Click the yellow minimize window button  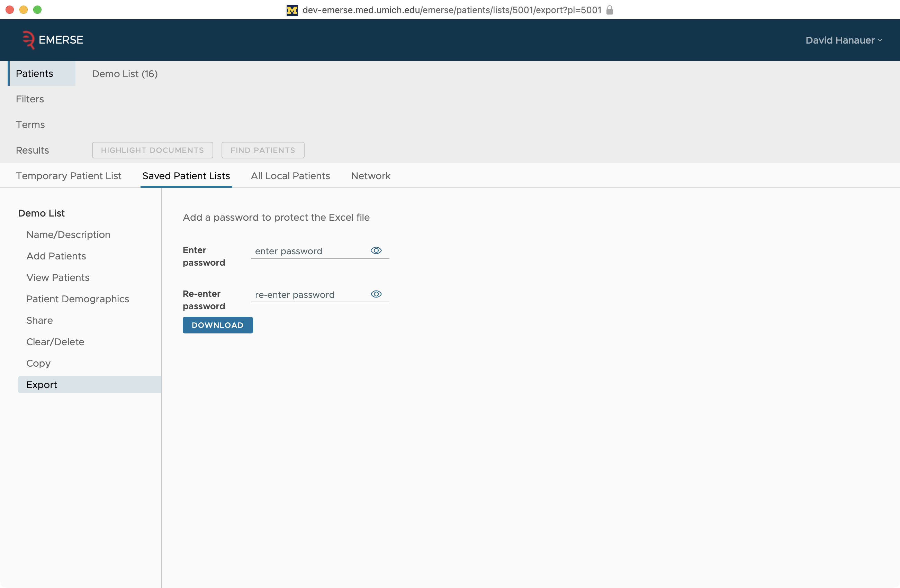click(24, 9)
